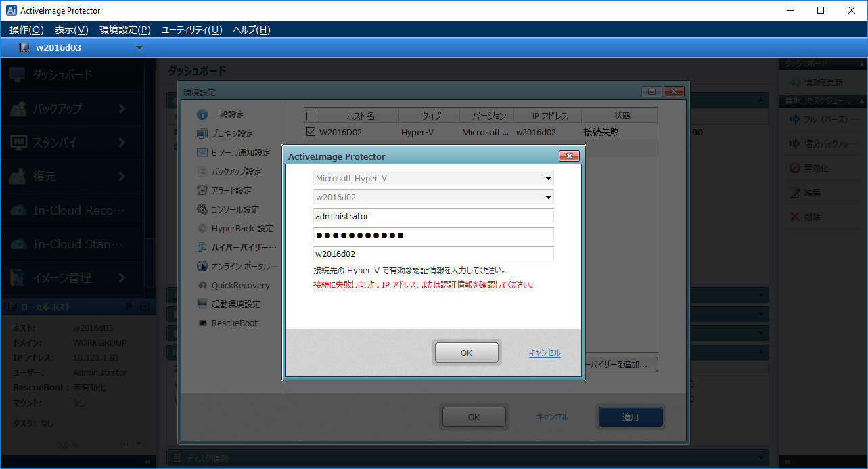868x469 pixels.
Task: Select コンソール設定 gear settings entry
Action: coord(227,209)
